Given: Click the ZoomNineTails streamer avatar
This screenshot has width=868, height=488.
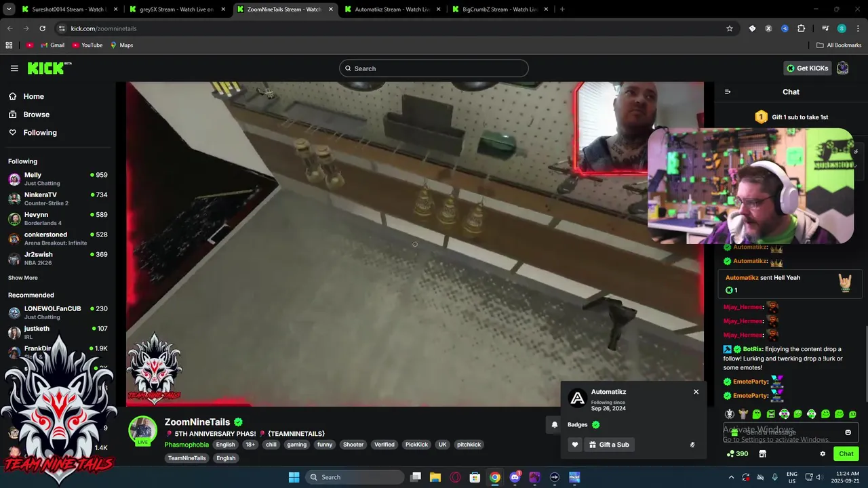Looking at the screenshot, I should point(143,431).
